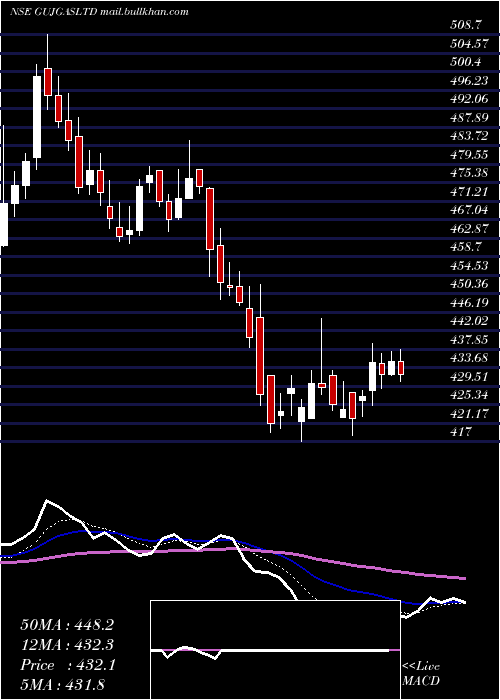
Task: Click the 433.68 price axis label
Action: point(469,358)
